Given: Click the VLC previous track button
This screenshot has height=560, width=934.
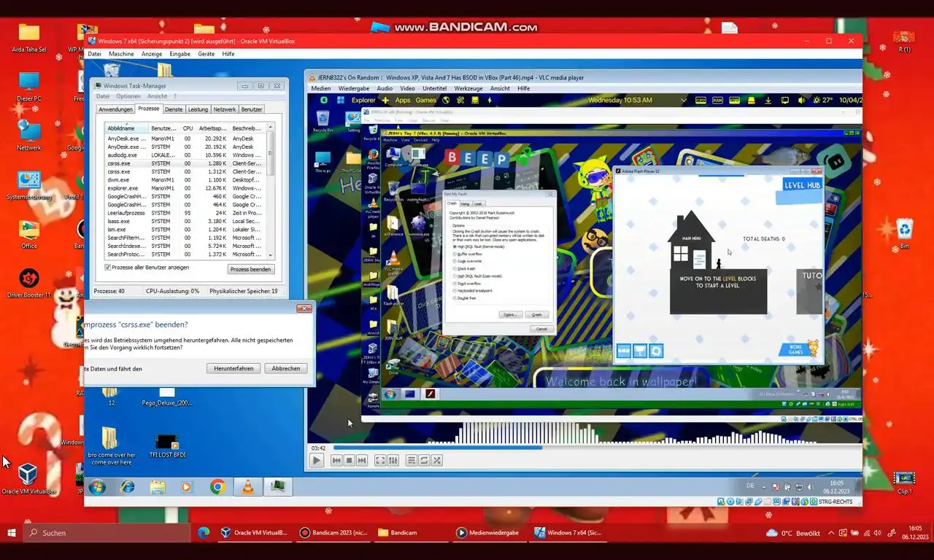Looking at the screenshot, I should pyautogui.click(x=336, y=460).
